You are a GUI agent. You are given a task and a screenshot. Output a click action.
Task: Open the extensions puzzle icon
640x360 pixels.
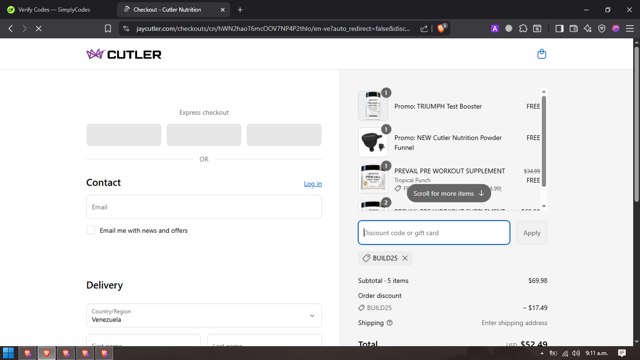(x=523, y=29)
